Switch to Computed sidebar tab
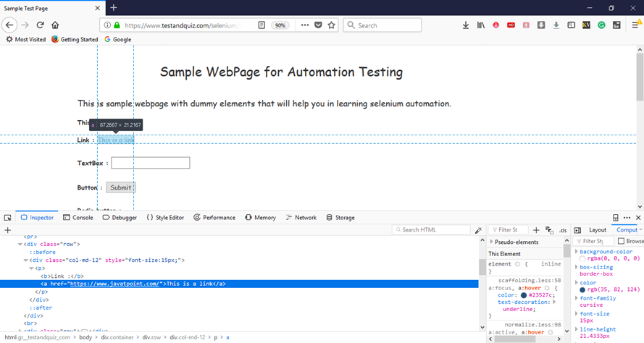This screenshot has width=644, height=343. coord(627,230)
